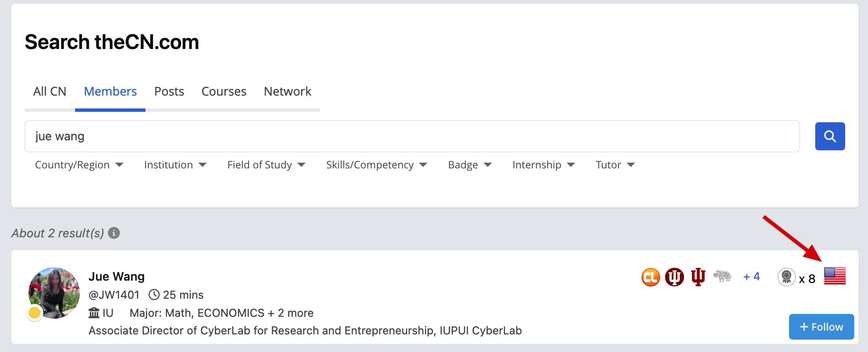Expand the Country/Region filter
868x352 pixels.
click(79, 165)
